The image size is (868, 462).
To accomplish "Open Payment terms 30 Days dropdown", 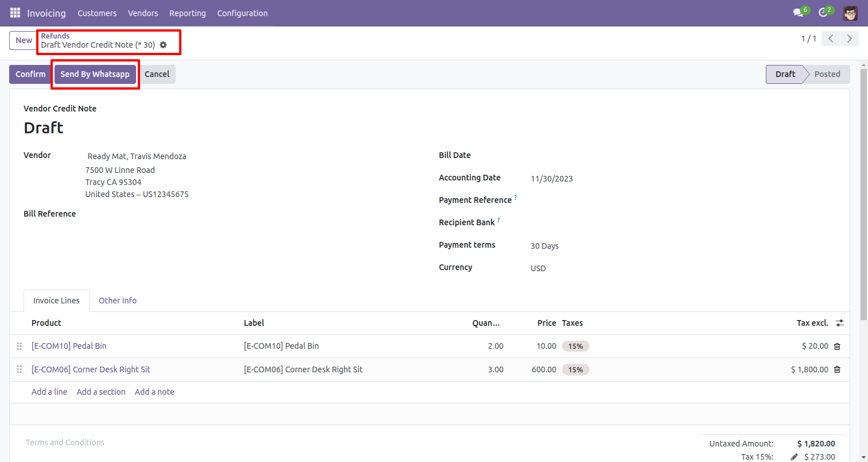I will [544, 246].
